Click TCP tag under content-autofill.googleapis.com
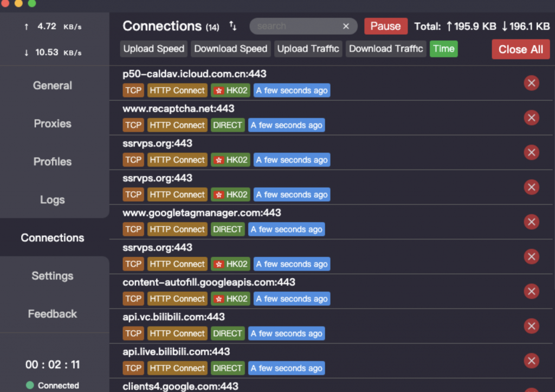Screen dimensions: 555x392 pos(133,299)
